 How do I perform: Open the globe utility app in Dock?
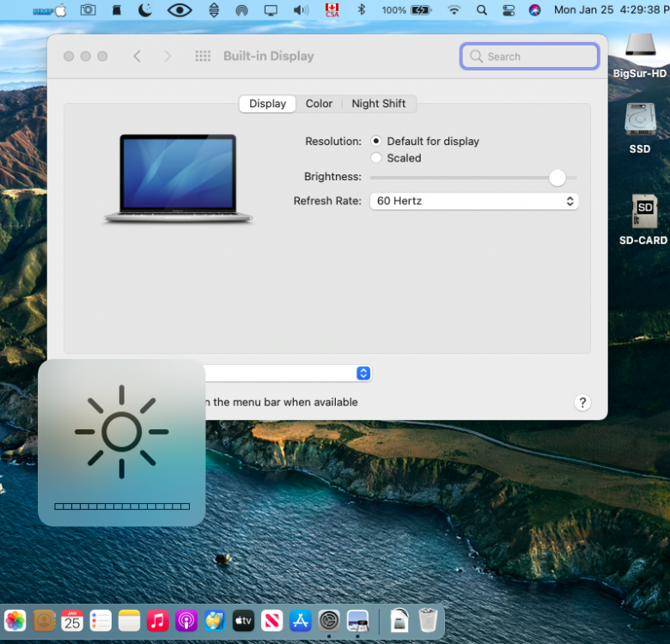click(215, 621)
